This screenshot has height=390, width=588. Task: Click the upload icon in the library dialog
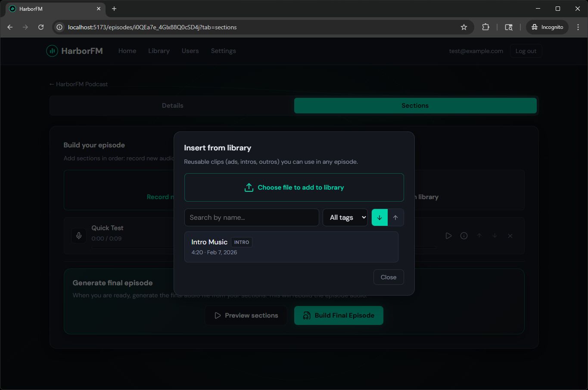coord(249,187)
